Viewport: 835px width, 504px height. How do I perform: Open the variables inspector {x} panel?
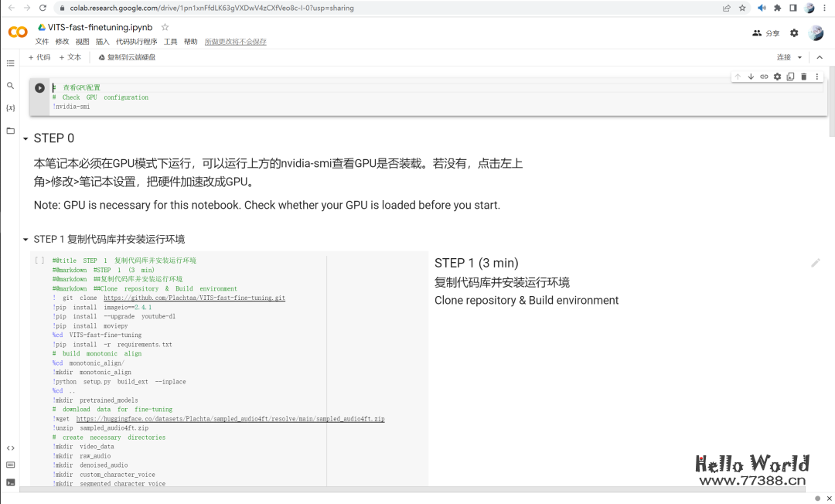10,108
